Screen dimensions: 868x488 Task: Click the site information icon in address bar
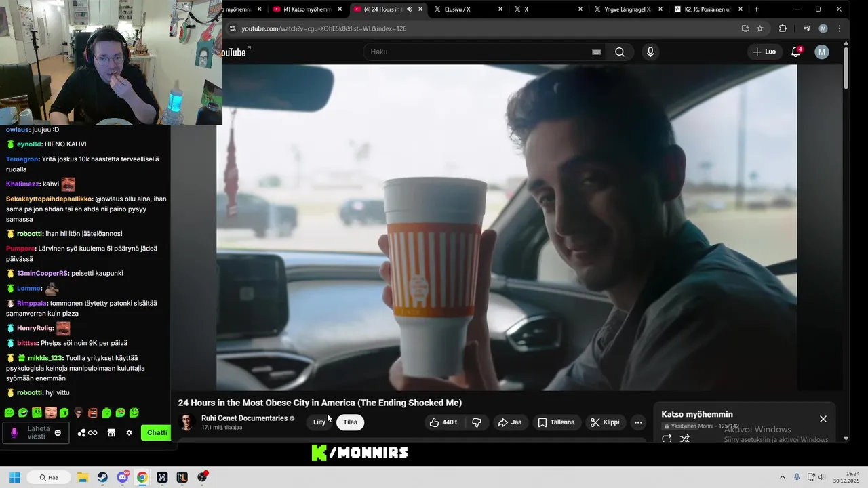(x=233, y=28)
